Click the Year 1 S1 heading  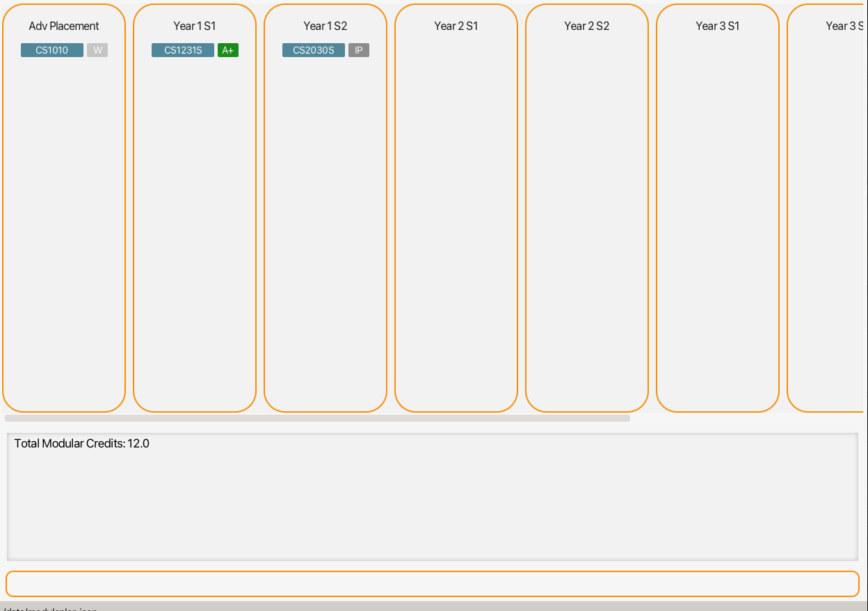click(195, 26)
